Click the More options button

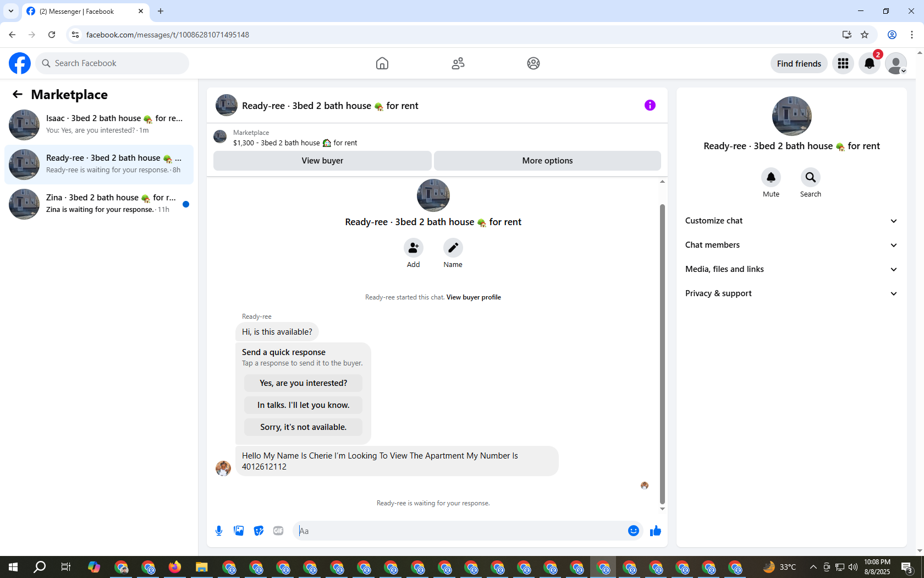pos(547,161)
